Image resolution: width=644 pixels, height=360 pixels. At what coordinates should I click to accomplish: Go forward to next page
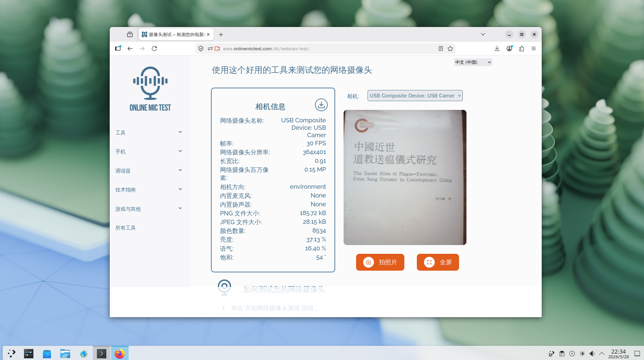pyautogui.click(x=142, y=49)
